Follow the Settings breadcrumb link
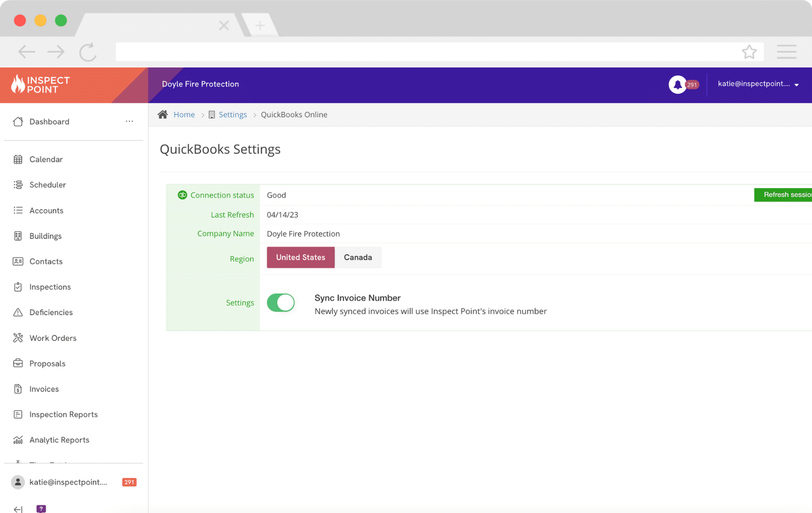 click(x=232, y=114)
